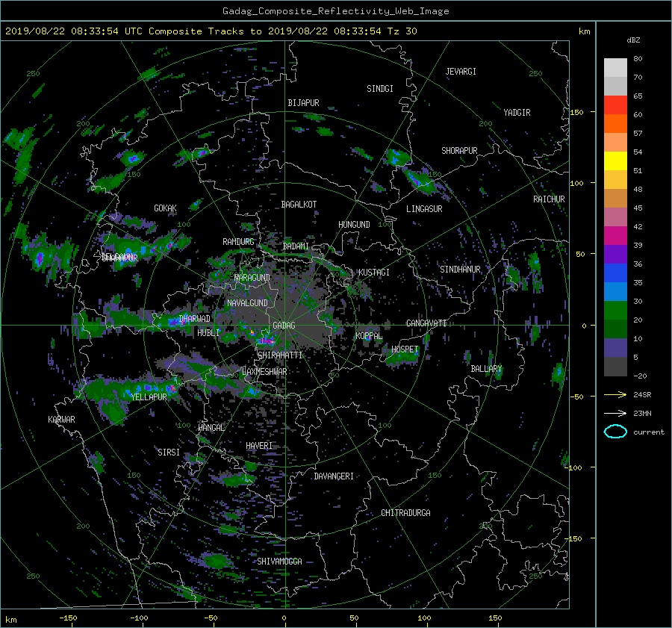Click the SHORAPUR city label
The image size is (672, 628).
point(459,151)
